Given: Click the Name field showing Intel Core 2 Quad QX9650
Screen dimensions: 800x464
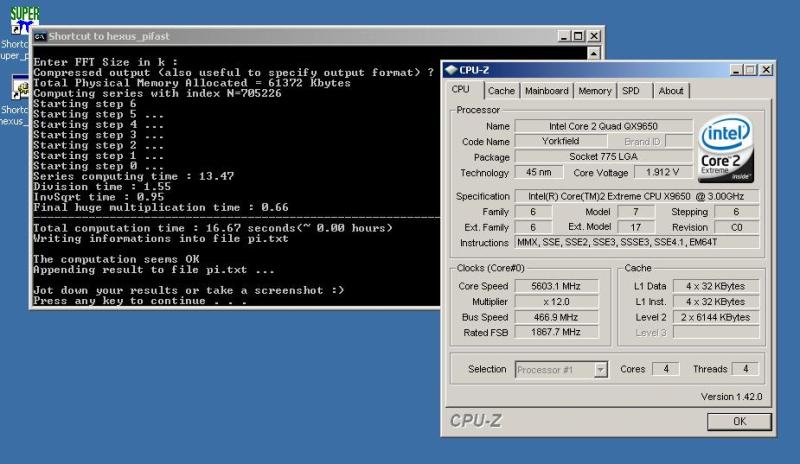Looking at the screenshot, I should [604, 126].
